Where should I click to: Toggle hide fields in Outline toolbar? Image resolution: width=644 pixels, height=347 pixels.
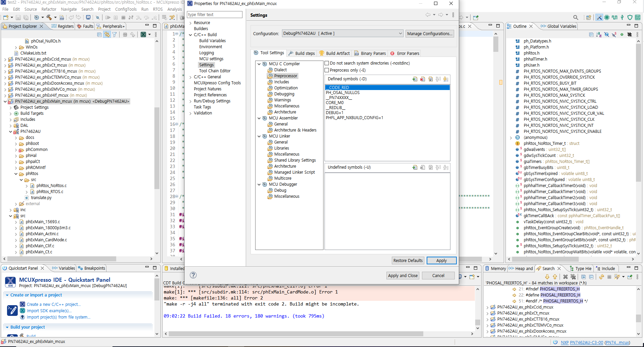(606, 34)
